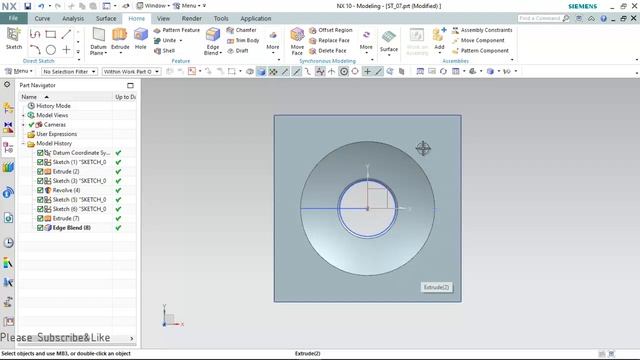This screenshot has width=640, height=360.
Task: Click the Replace Face button
Action: coord(329,40)
